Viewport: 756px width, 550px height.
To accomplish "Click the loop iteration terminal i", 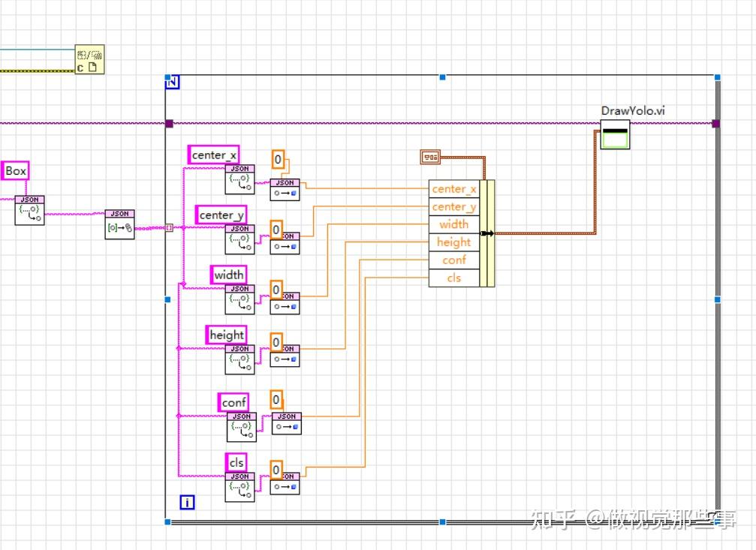I will 186,502.
